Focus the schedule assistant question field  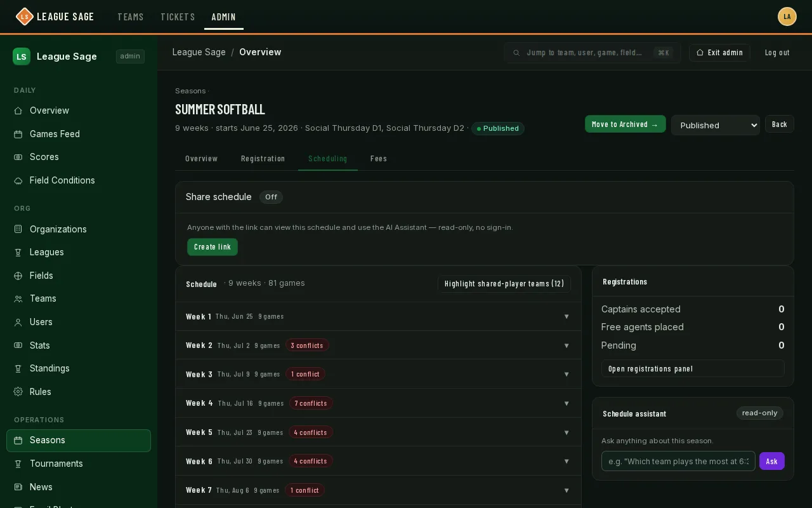click(x=678, y=461)
